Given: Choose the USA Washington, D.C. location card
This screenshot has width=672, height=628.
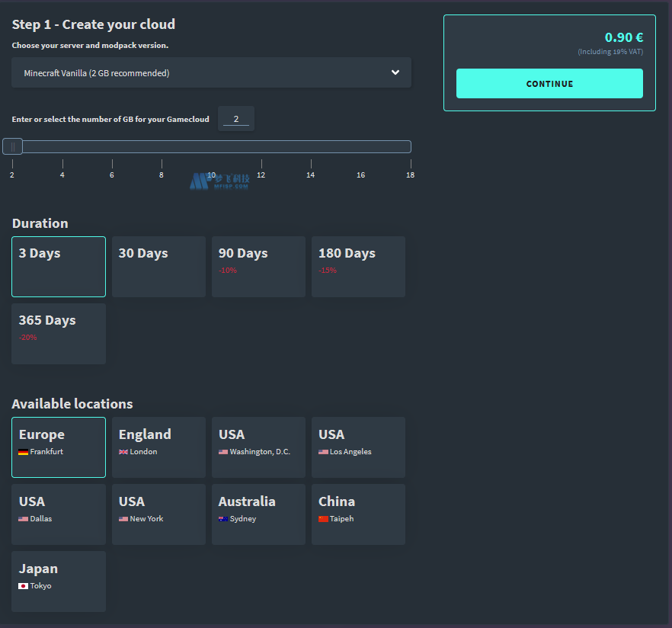Looking at the screenshot, I should click(258, 447).
